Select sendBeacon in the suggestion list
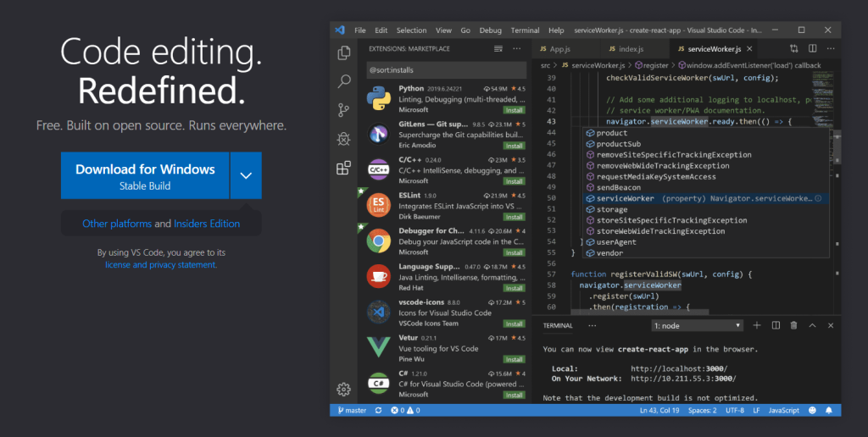Viewport: 868px width, 437px height. pos(707,187)
